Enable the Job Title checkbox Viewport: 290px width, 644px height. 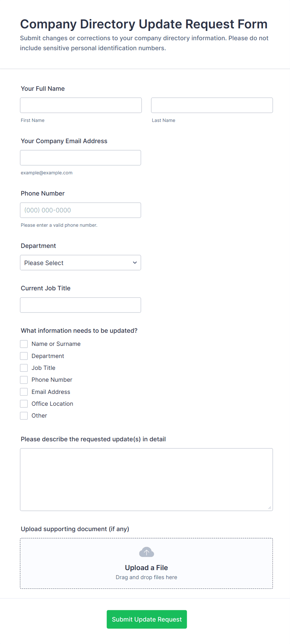coord(24,368)
